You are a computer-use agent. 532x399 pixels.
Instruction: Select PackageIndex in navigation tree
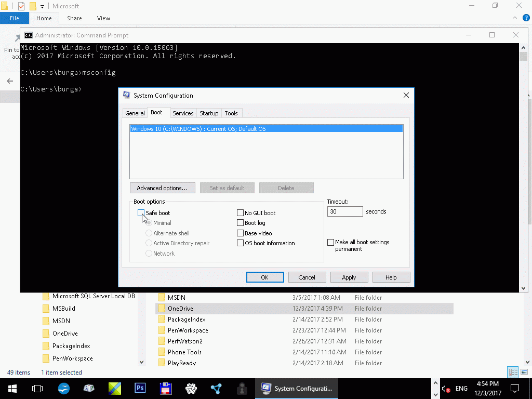pyautogui.click(x=71, y=346)
